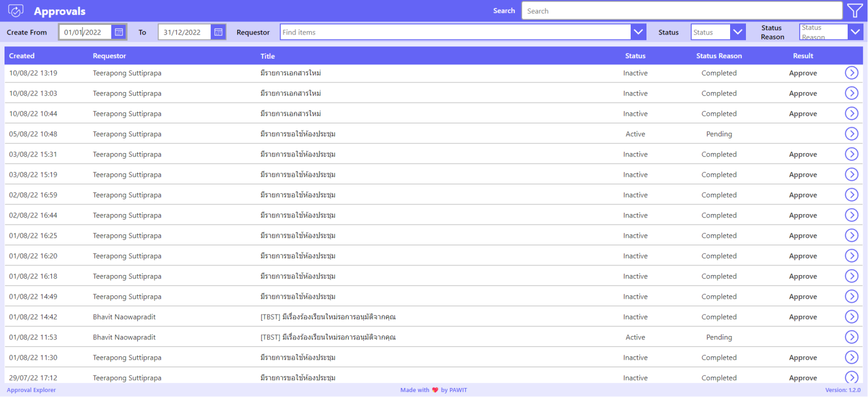
Task: Open details arrow for 01/08/22 16:25 row
Action: (852, 235)
